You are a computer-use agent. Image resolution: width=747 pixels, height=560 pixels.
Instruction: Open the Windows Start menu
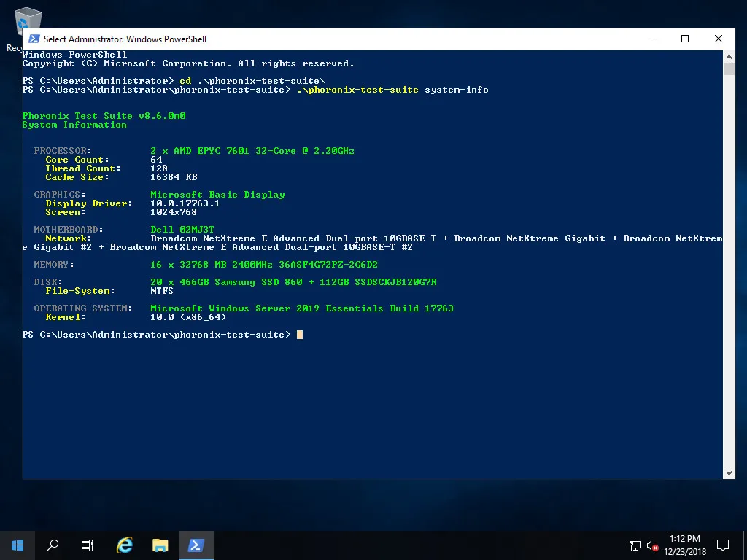(x=18, y=545)
